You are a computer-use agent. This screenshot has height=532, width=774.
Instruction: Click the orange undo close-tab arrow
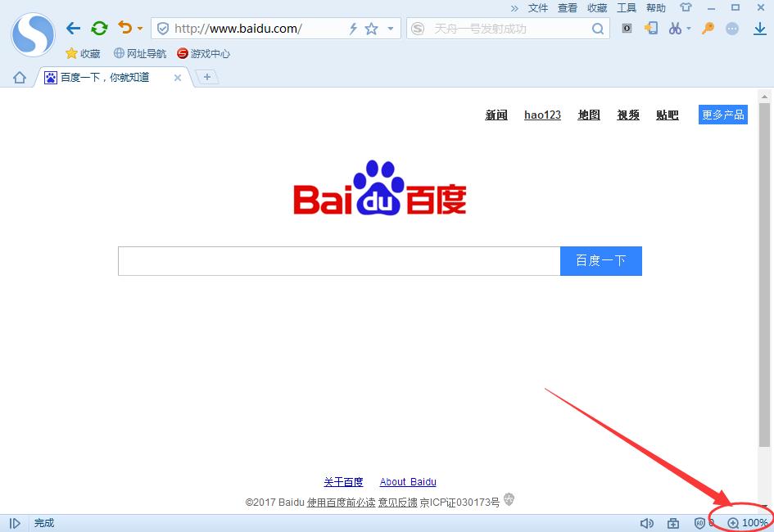124,28
